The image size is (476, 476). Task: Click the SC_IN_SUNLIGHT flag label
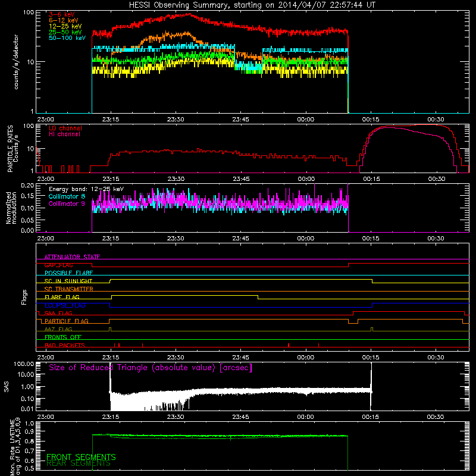coord(68,281)
